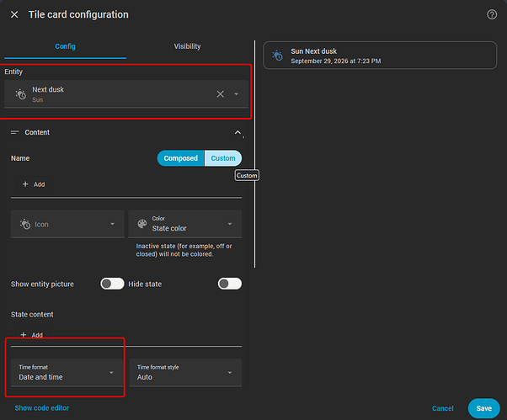The width and height of the screenshot is (507, 420).
Task: Click the preview card sun icon
Action: click(x=277, y=56)
